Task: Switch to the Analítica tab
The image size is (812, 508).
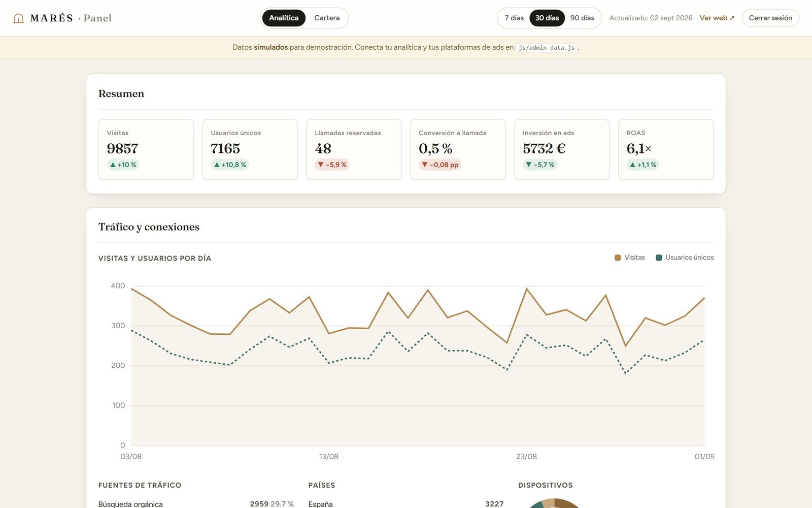Action: (284, 18)
